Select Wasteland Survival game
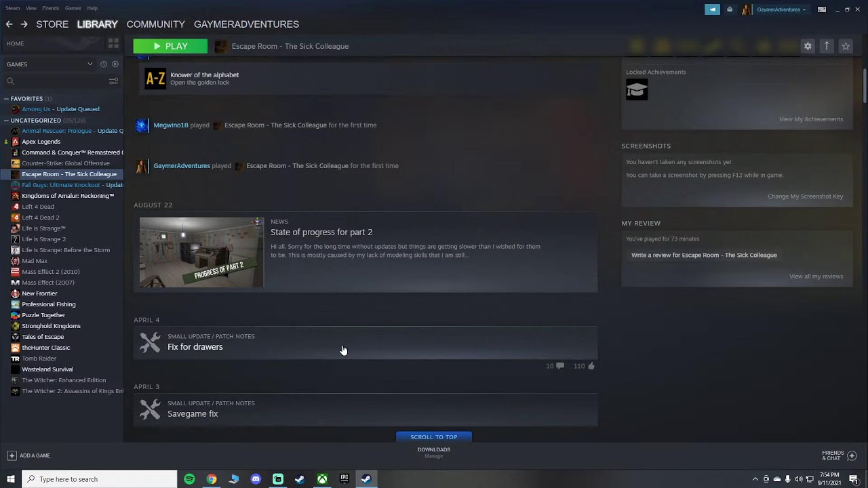The height and width of the screenshot is (488, 868). pyautogui.click(x=47, y=369)
